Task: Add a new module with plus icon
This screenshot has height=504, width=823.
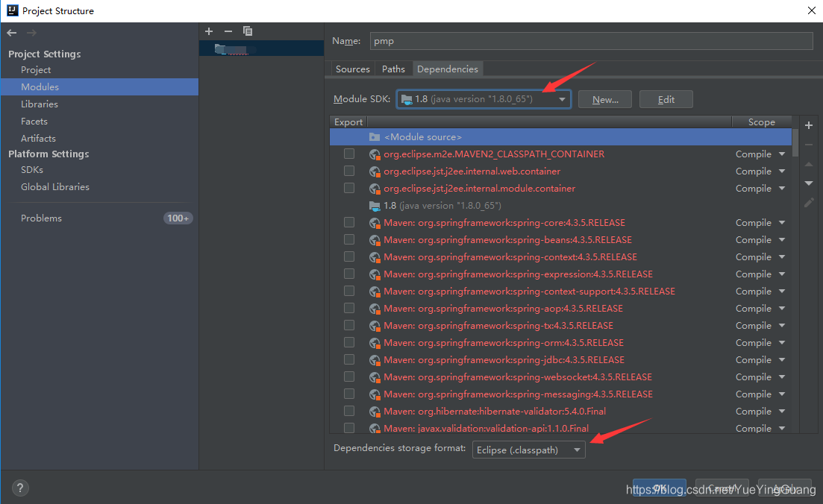Action: coord(209,31)
